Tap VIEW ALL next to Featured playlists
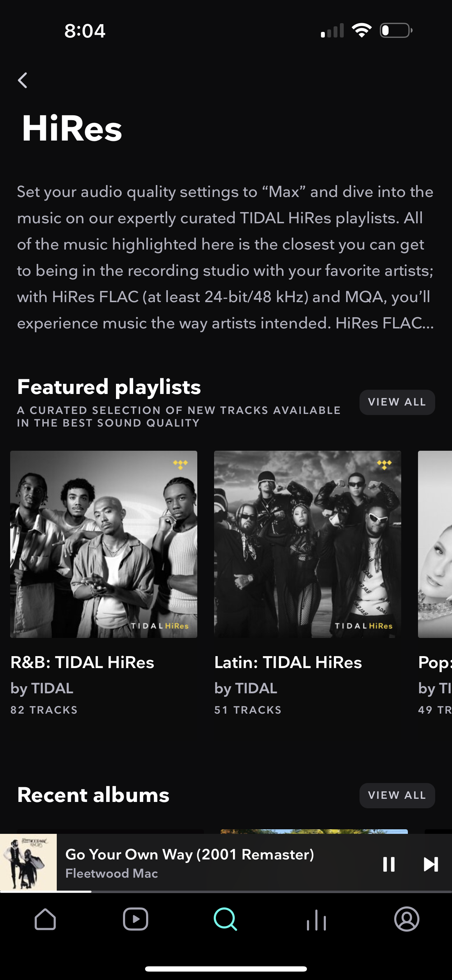Image resolution: width=452 pixels, height=980 pixels. pos(397,402)
